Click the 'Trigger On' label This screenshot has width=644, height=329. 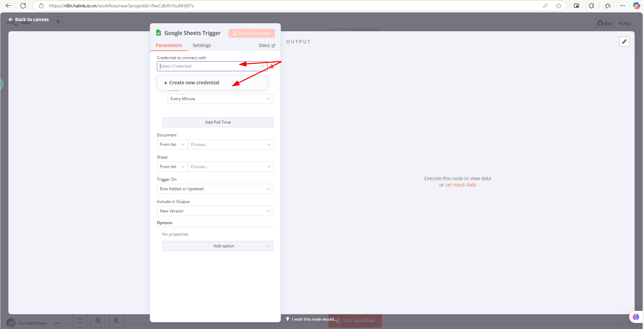[x=167, y=179]
